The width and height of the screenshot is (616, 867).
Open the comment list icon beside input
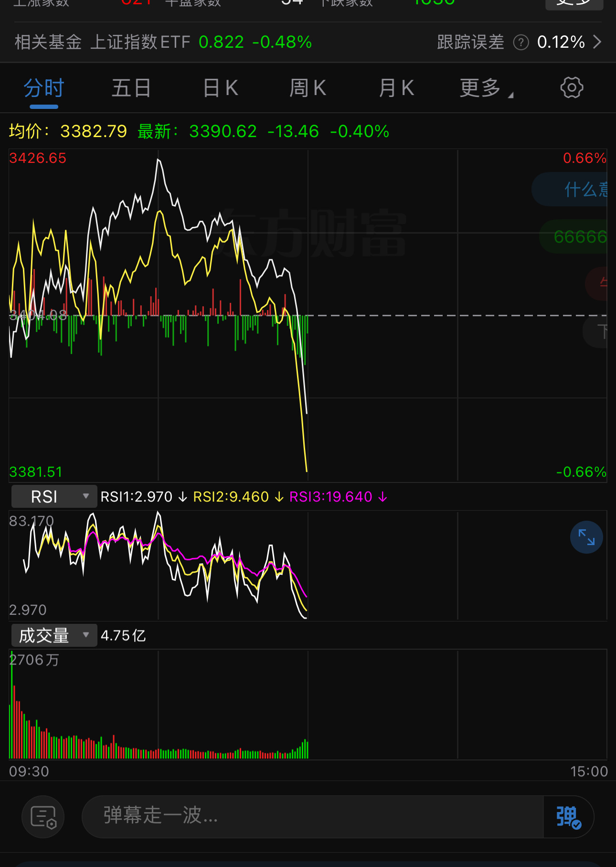[43, 817]
